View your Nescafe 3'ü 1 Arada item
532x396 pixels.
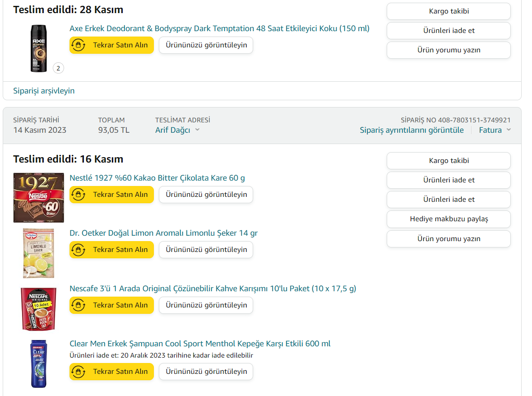point(206,305)
